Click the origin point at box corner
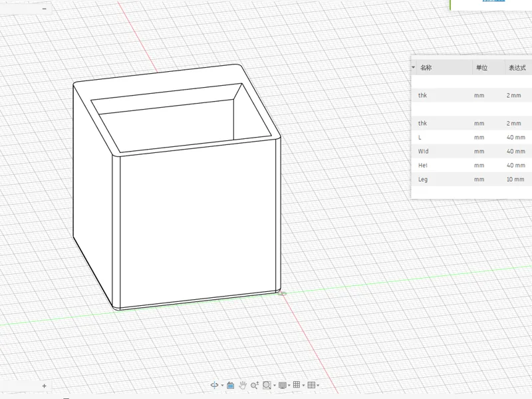Screen dimensions: 532x399 283,293
